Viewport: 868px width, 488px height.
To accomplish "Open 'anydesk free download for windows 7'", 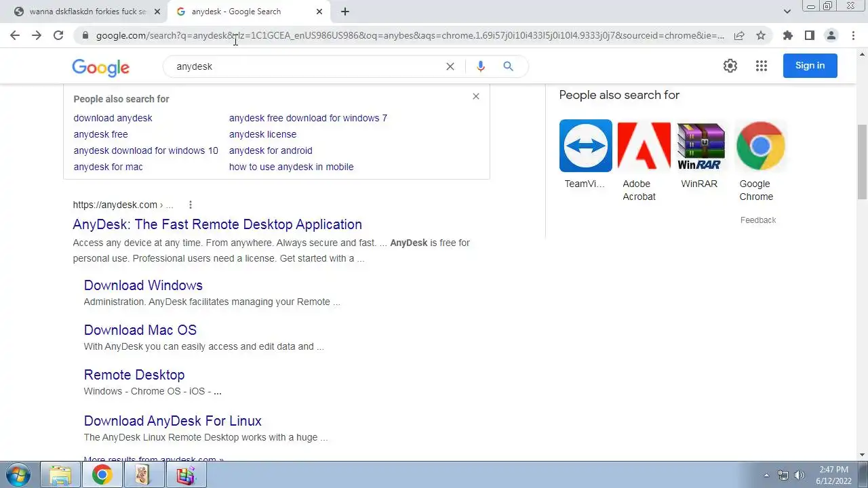I will [308, 118].
